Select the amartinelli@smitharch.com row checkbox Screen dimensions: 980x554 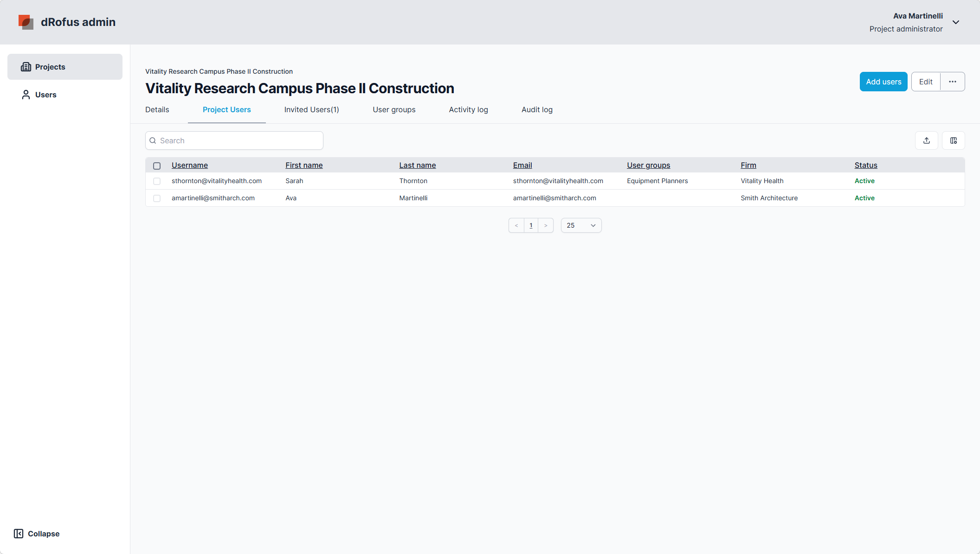pos(157,198)
